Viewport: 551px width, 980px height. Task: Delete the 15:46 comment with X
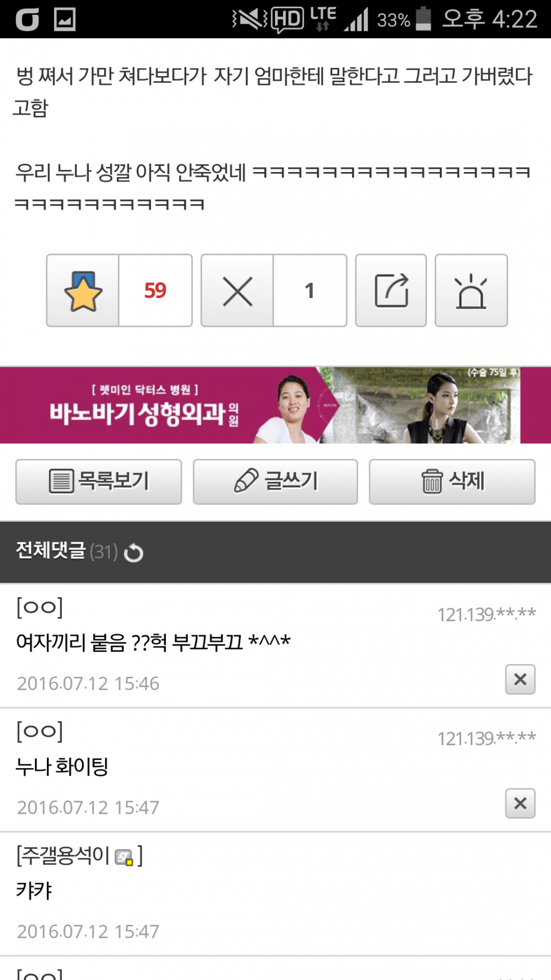pyautogui.click(x=520, y=679)
